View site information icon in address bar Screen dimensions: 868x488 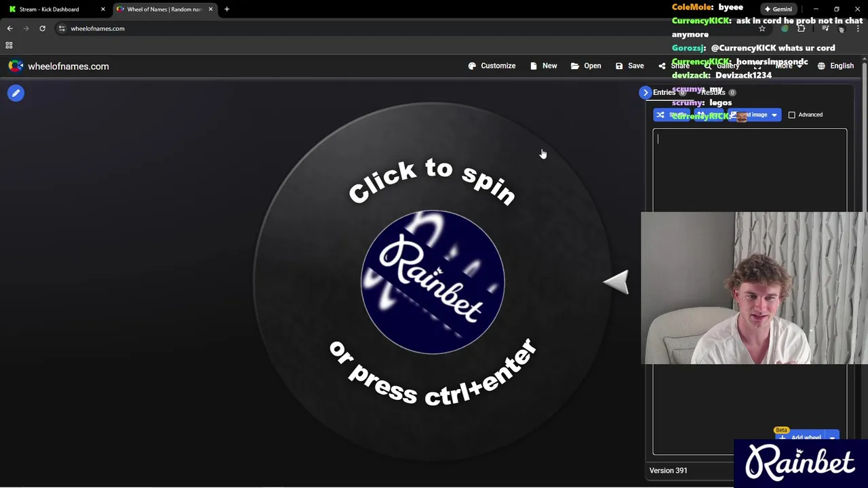(x=62, y=28)
